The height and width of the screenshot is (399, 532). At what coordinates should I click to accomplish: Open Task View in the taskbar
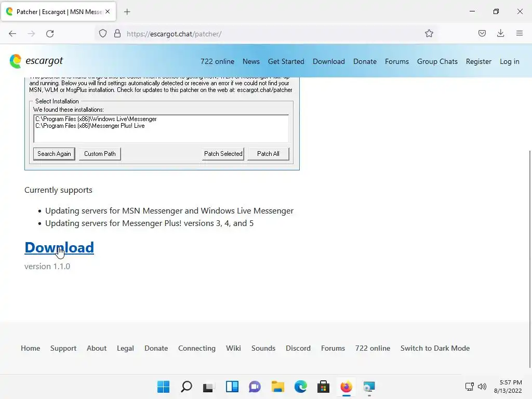pyautogui.click(x=209, y=387)
